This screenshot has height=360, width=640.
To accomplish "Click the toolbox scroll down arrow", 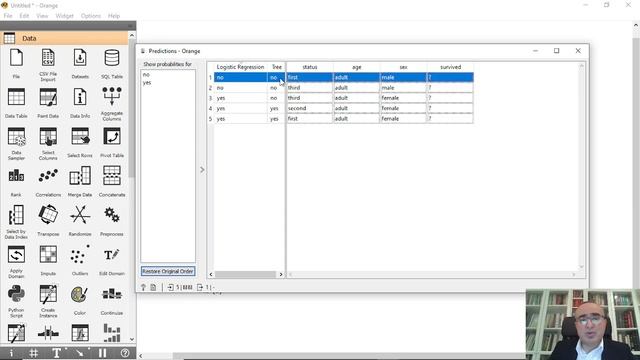I will (x=132, y=339).
